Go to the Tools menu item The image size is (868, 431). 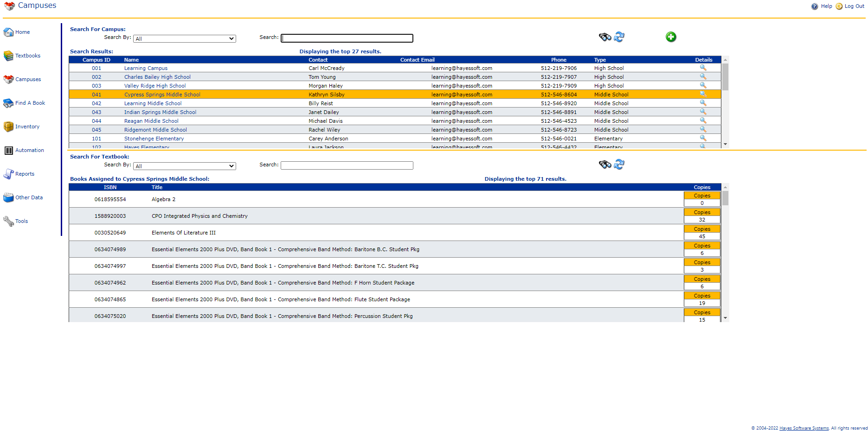pos(21,221)
